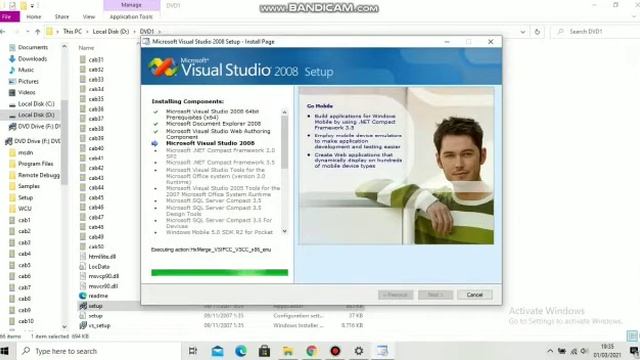Switch to the Home ribbon tab
The width and height of the screenshot is (640, 360).
pyautogui.click(x=34, y=17)
